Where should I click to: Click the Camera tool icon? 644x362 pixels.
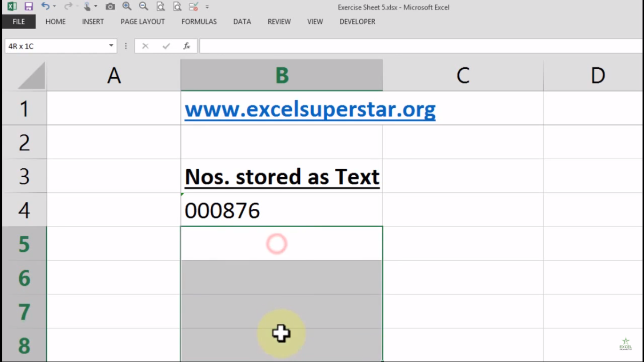click(110, 7)
